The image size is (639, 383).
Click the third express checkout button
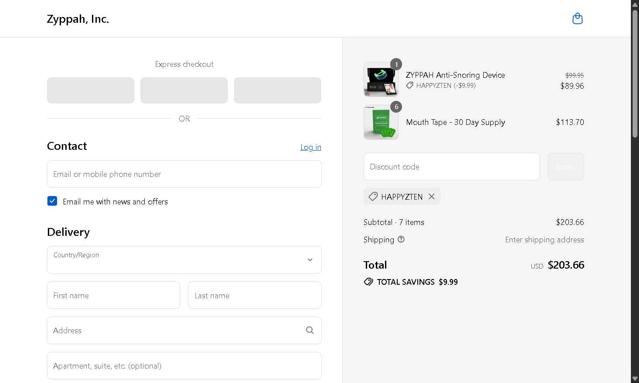pyautogui.click(x=278, y=90)
